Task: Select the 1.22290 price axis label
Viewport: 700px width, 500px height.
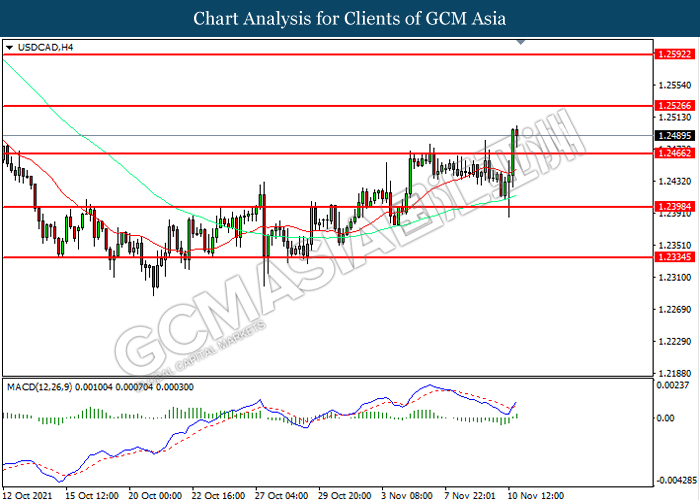Action: click(x=675, y=342)
